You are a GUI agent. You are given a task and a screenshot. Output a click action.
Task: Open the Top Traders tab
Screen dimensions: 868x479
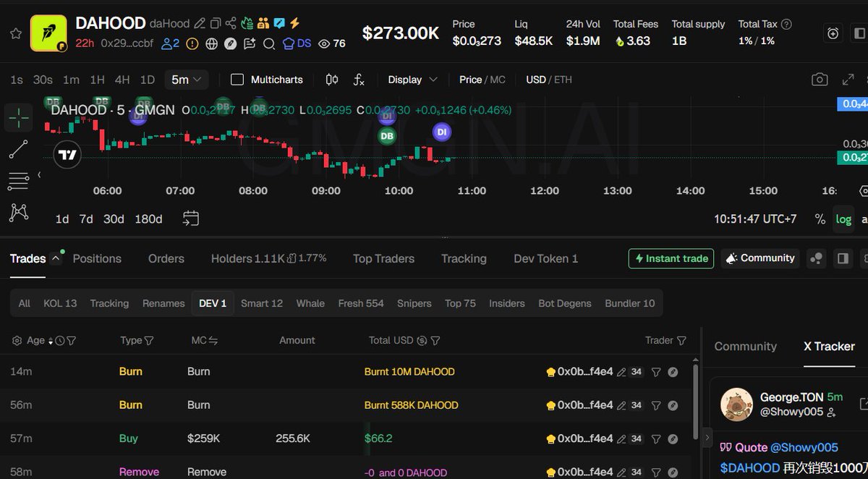tap(383, 258)
